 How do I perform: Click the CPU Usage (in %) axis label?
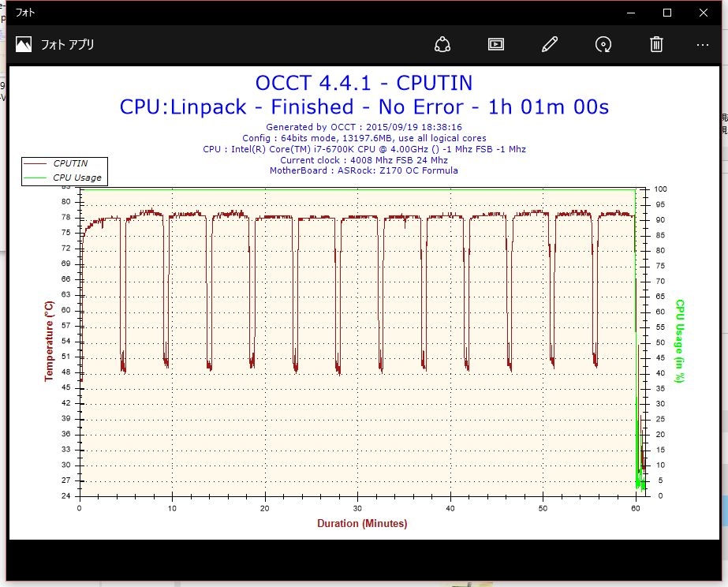click(680, 342)
